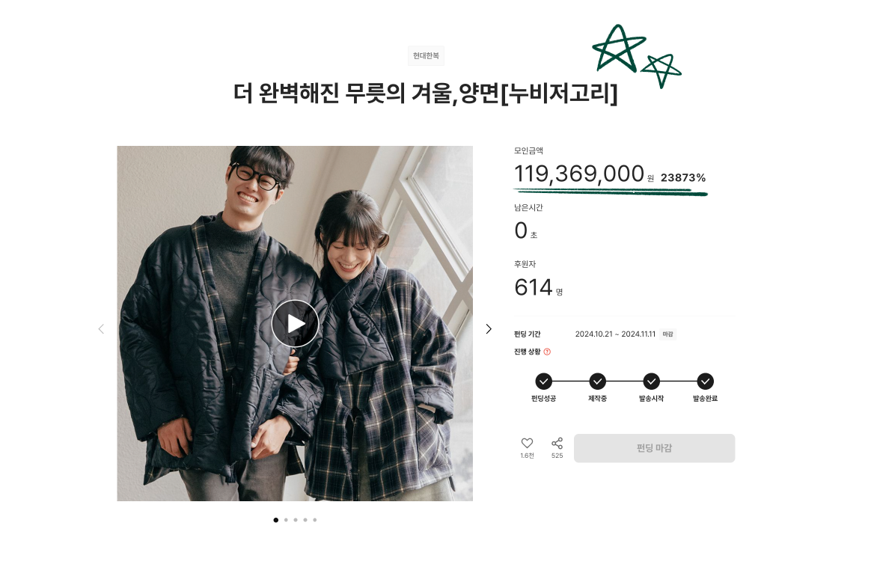Select the second carousel dot
The image size is (877, 588).
(x=286, y=520)
